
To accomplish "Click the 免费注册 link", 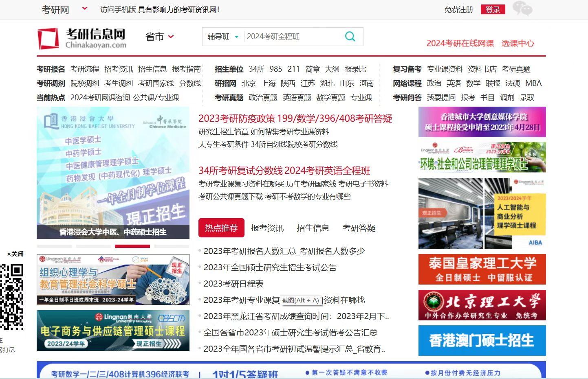I will pos(458,9).
